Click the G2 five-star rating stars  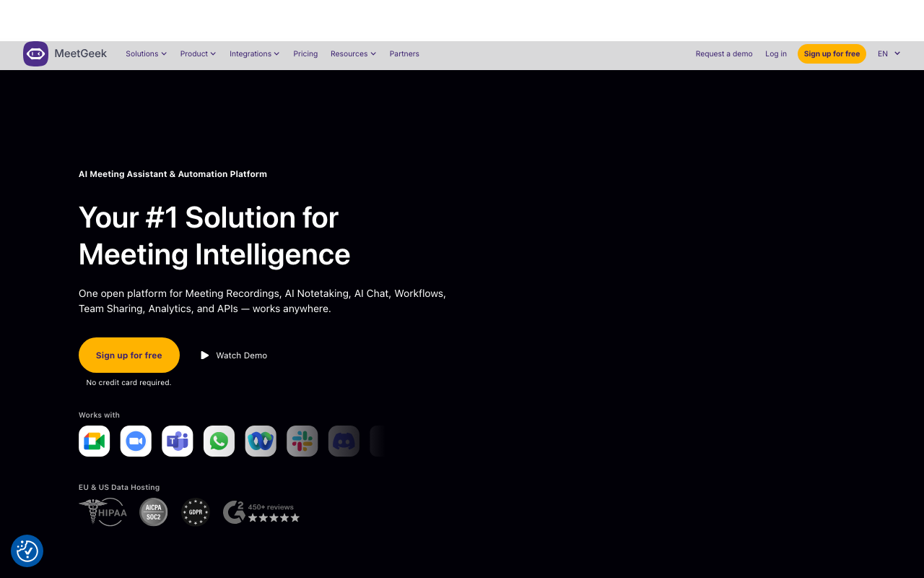pyautogui.click(x=272, y=517)
